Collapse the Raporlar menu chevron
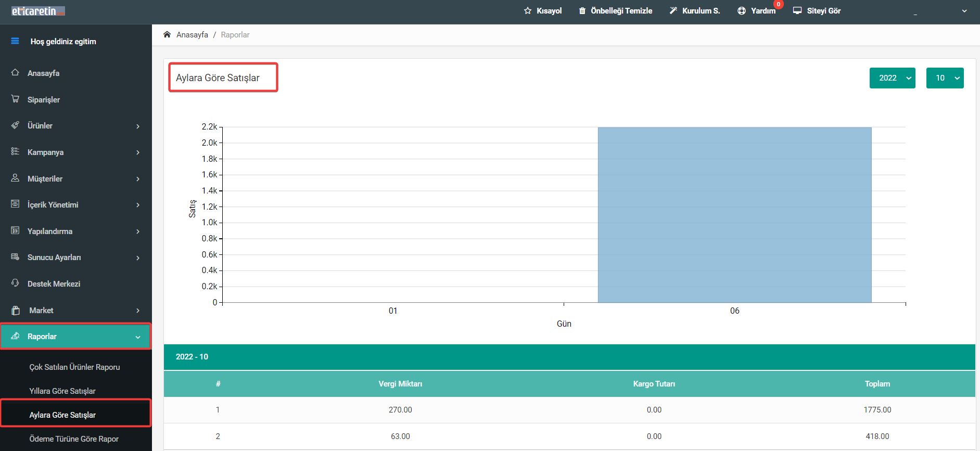 coord(138,337)
